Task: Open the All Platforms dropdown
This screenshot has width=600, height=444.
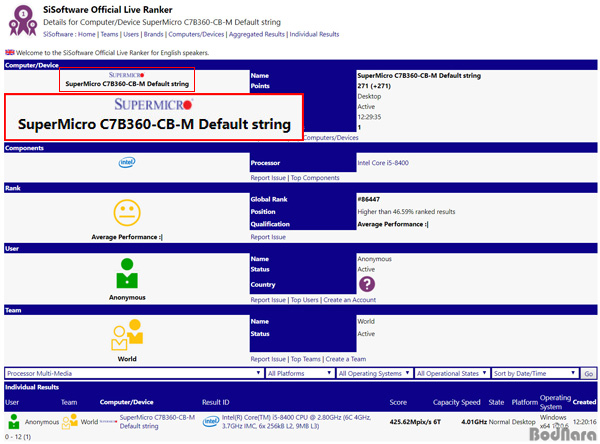Action: coord(300,373)
